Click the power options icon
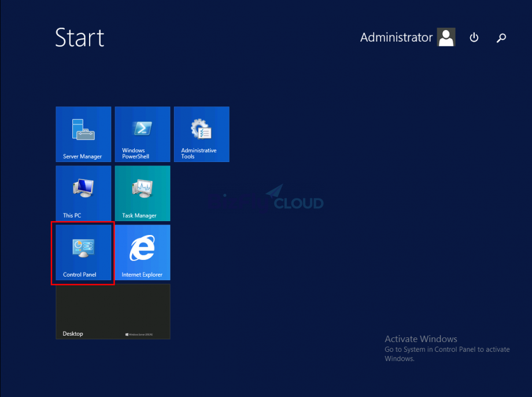Image resolution: width=532 pixels, height=397 pixels. 474,38
